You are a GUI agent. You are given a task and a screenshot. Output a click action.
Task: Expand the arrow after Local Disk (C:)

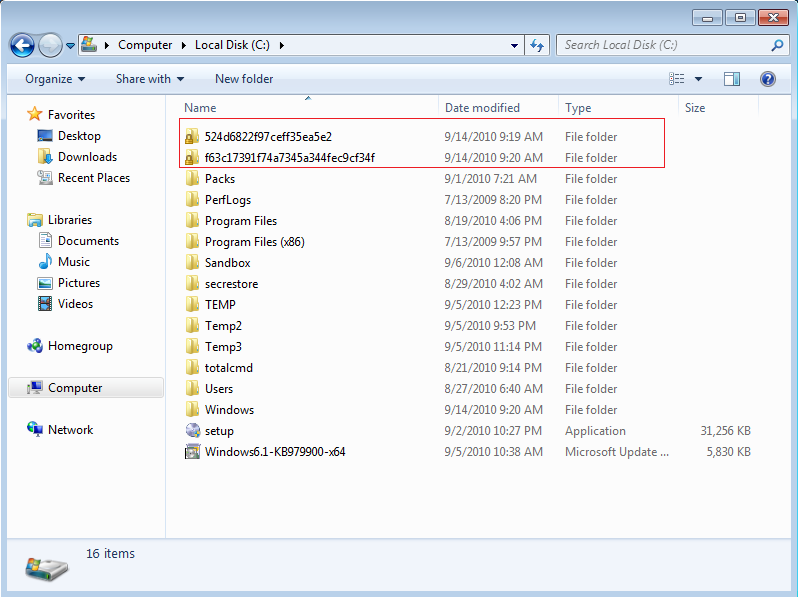[281, 45]
